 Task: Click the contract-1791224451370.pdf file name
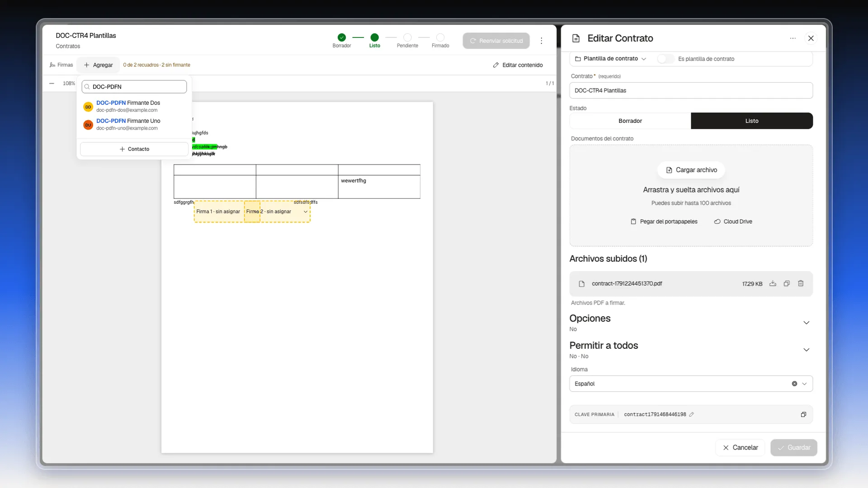point(627,284)
